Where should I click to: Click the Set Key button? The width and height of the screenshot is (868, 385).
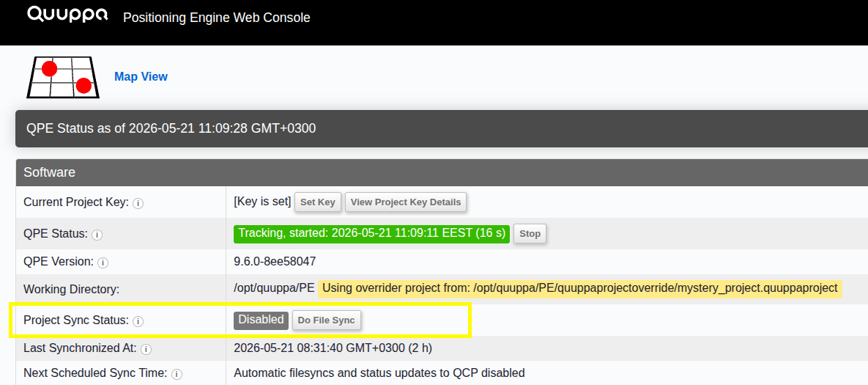(x=318, y=202)
